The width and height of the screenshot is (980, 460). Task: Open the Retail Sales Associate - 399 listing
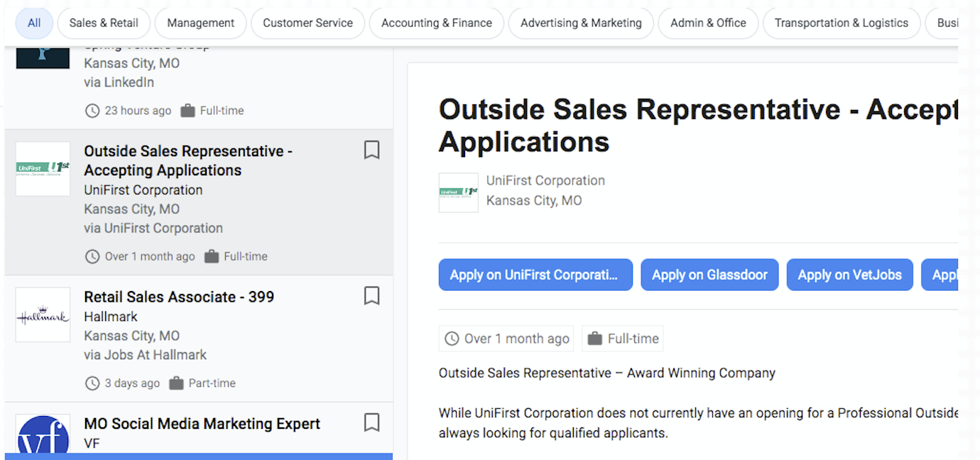coord(179,297)
